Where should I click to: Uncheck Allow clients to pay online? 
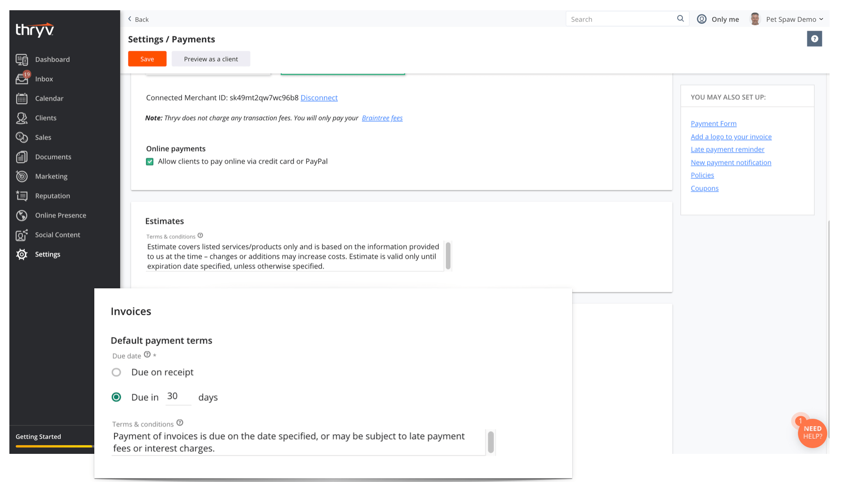150,162
